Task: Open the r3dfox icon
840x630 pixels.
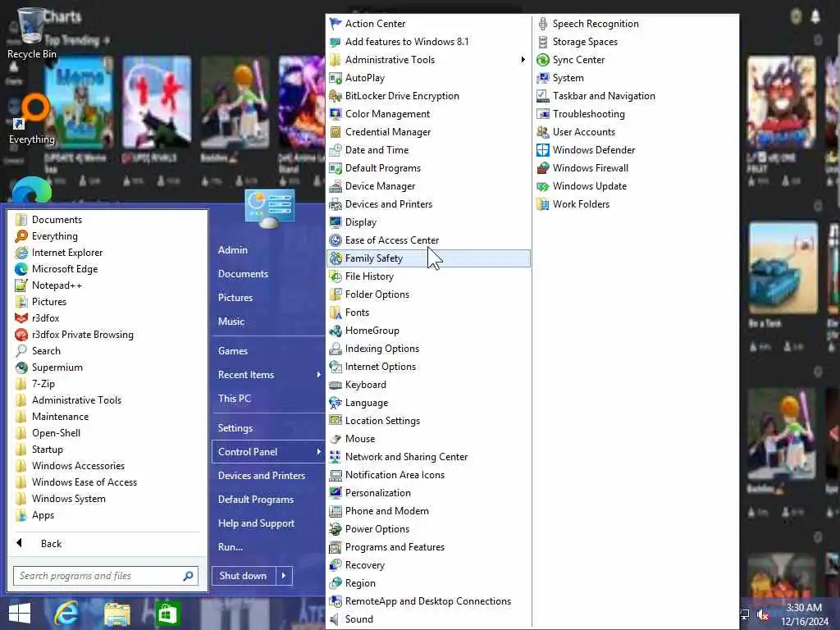Action: coord(21,318)
